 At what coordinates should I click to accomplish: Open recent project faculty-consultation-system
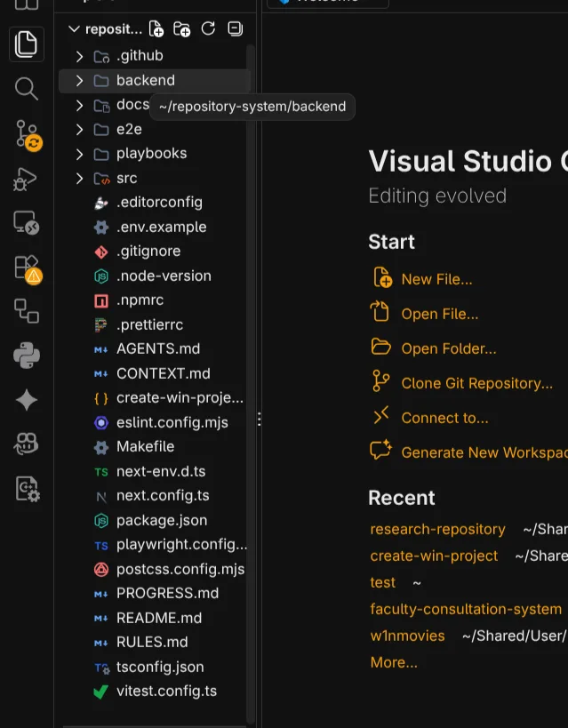click(x=466, y=609)
